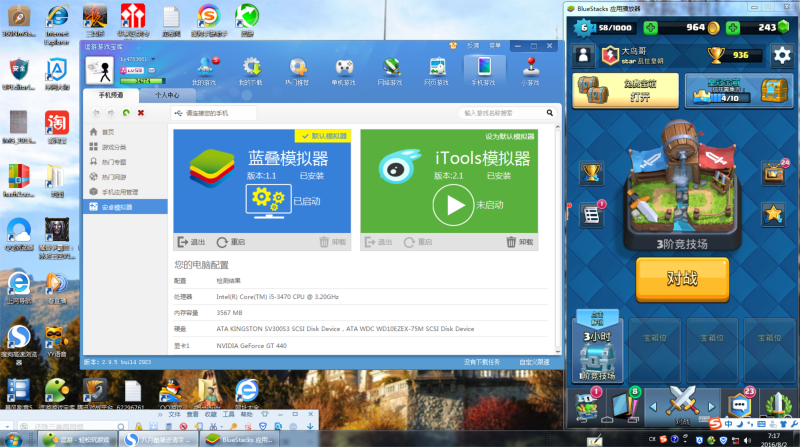The height and width of the screenshot is (447, 800).
Task: Click the forward navigation arrow
Action: (111, 113)
